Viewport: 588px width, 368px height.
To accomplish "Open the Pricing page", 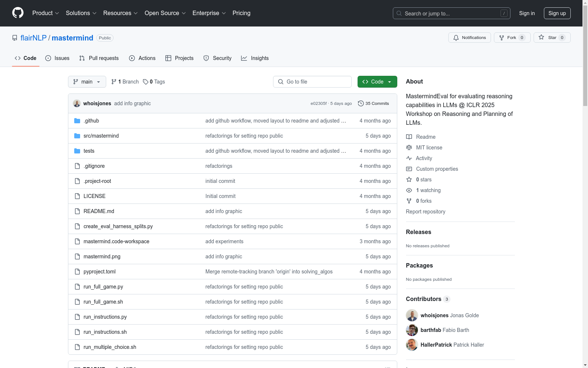I will coord(241,13).
